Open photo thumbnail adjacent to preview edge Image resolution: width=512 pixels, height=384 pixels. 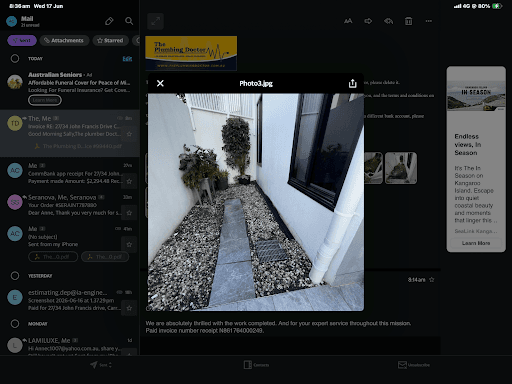point(373,168)
